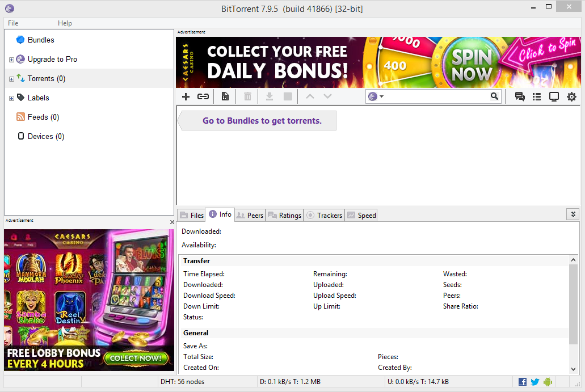Click the Add Torrent from URL link icon

tap(203, 97)
